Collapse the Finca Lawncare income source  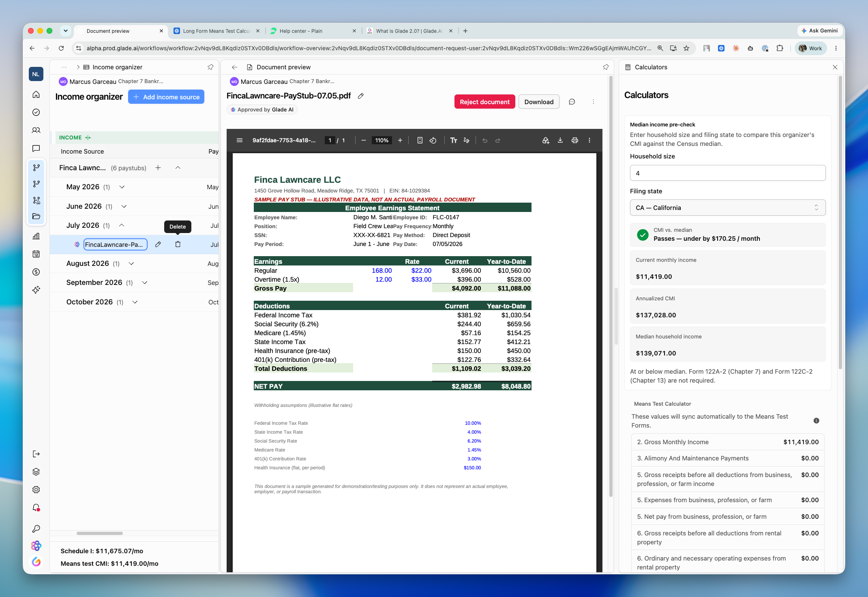[x=178, y=168]
